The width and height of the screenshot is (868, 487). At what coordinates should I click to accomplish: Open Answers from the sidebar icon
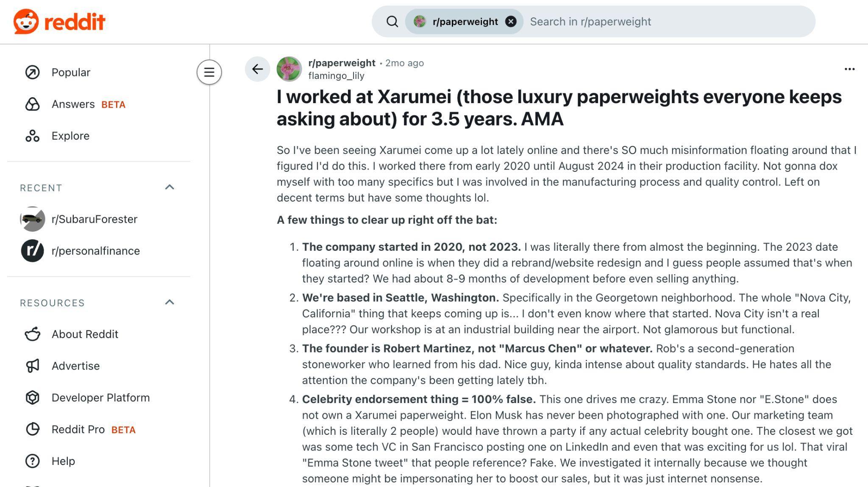(33, 104)
